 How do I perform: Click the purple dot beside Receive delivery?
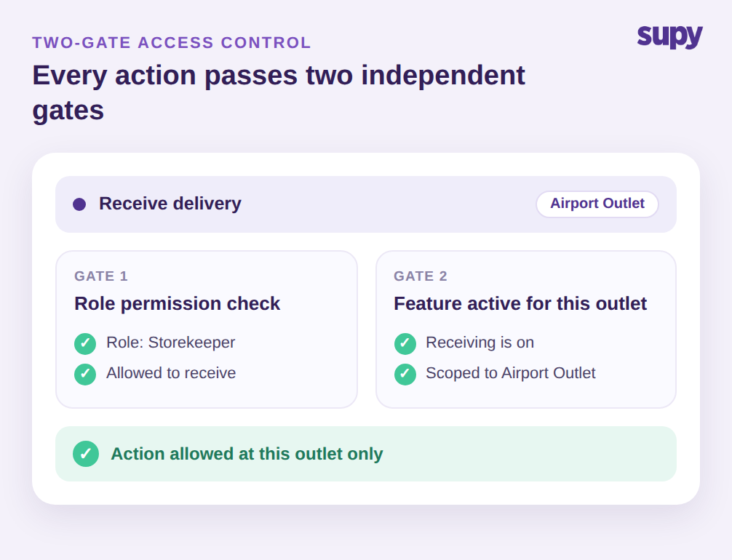click(79, 204)
